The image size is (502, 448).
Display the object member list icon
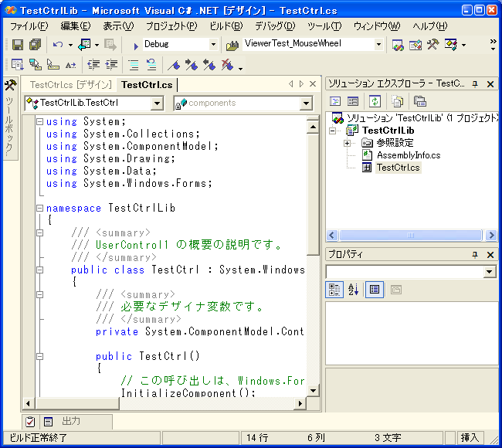pyautogui.click(x=17, y=65)
